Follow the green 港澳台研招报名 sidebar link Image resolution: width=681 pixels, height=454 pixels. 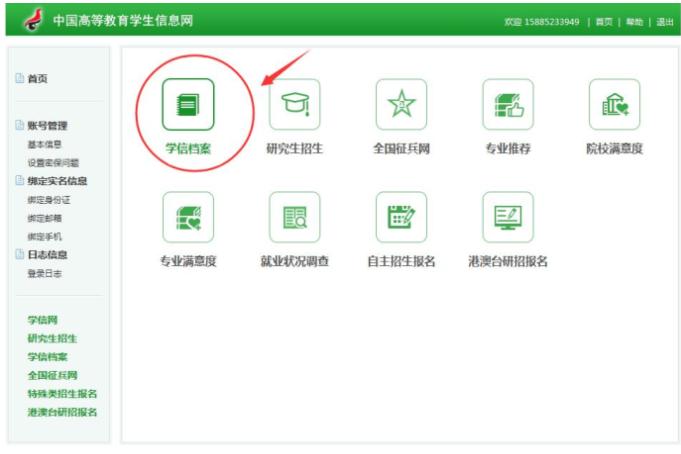point(63,412)
